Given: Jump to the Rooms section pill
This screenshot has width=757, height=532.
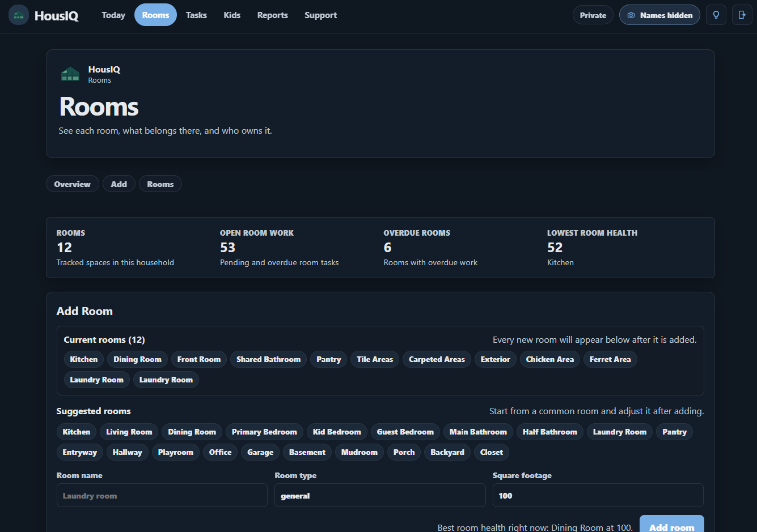Looking at the screenshot, I should [160, 184].
